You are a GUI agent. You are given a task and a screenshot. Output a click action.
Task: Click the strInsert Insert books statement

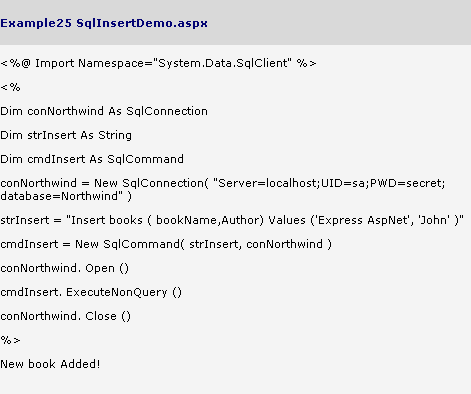point(232,220)
